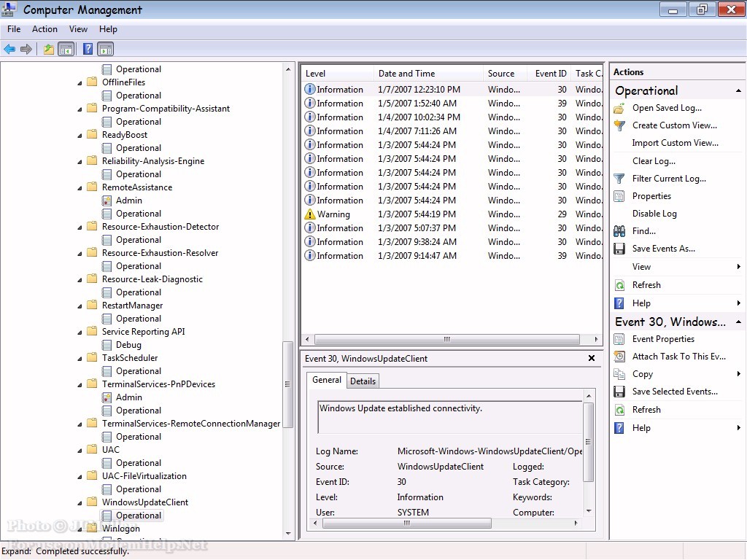This screenshot has height=560, width=747.
Task: Click the Create Custom View funnel icon
Action: point(619,125)
